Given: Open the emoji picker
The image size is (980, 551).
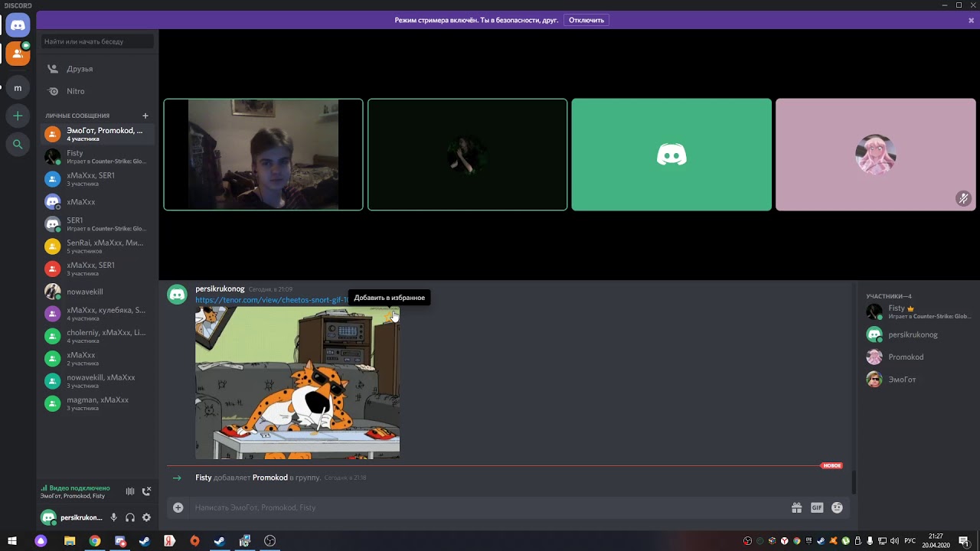Looking at the screenshot, I should coord(837,507).
